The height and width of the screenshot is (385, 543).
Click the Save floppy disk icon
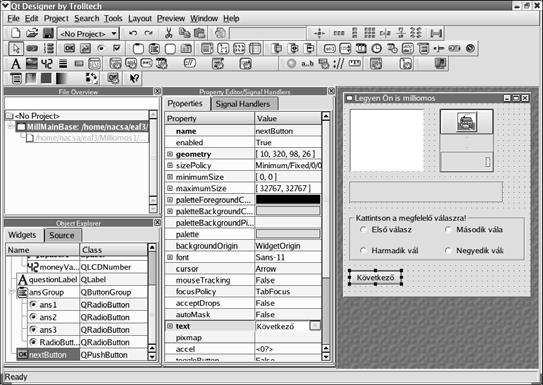point(48,33)
